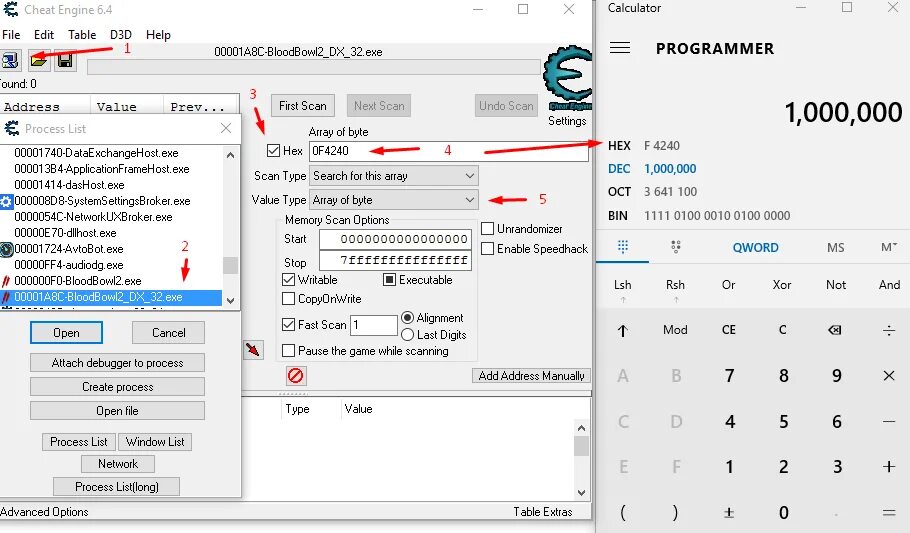The width and height of the screenshot is (910, 533).
Task: Click the memory scan Stop address field
Action: point(395,260)
